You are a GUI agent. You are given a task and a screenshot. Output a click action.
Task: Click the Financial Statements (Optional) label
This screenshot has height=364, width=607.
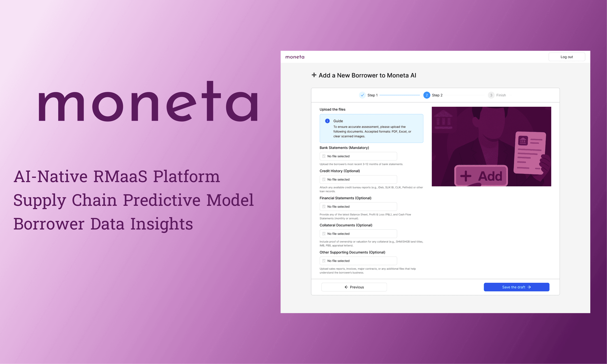tap(345, 198)
